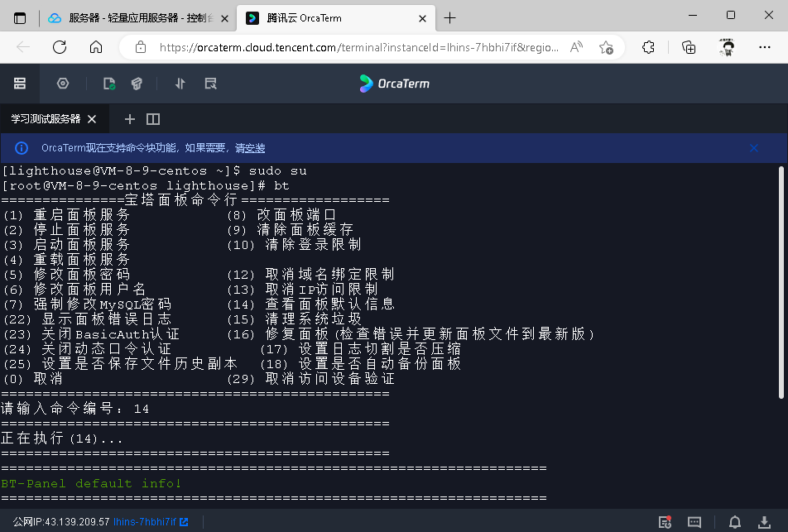788x532 pixels.
Task: Add this page to favorites
Action: (606, 47)
